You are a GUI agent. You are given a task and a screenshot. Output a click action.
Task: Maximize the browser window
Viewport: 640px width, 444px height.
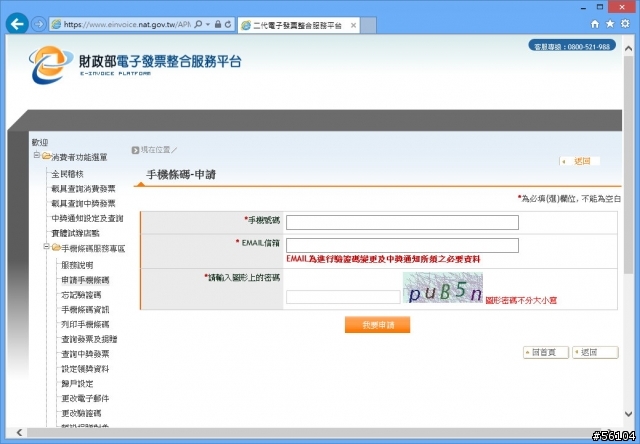600,7
